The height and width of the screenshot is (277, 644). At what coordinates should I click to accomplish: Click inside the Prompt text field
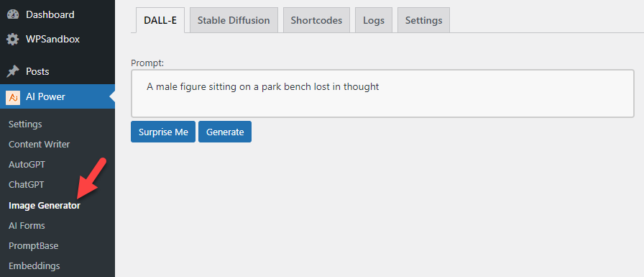coord(382,94)
